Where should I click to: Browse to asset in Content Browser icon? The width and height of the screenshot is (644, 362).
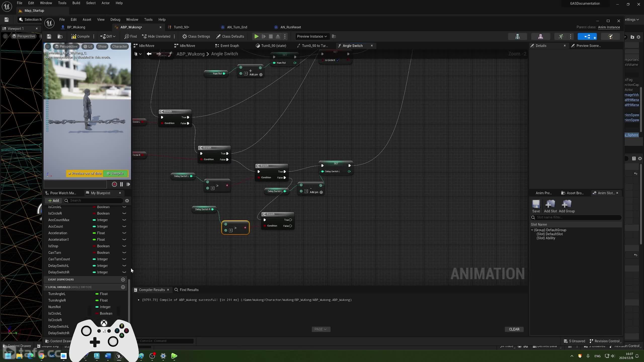pyautogui.click(x=60, y=36)
